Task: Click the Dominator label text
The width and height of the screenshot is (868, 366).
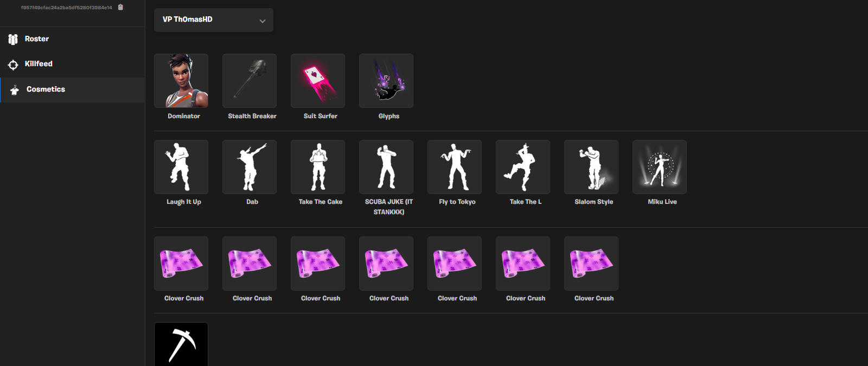Action: click(184, 116)
